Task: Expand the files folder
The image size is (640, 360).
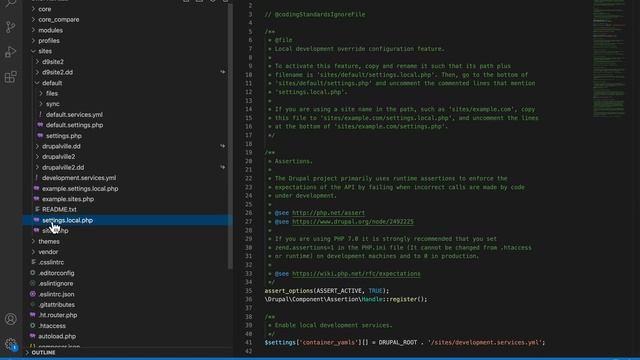Action: 41,93
